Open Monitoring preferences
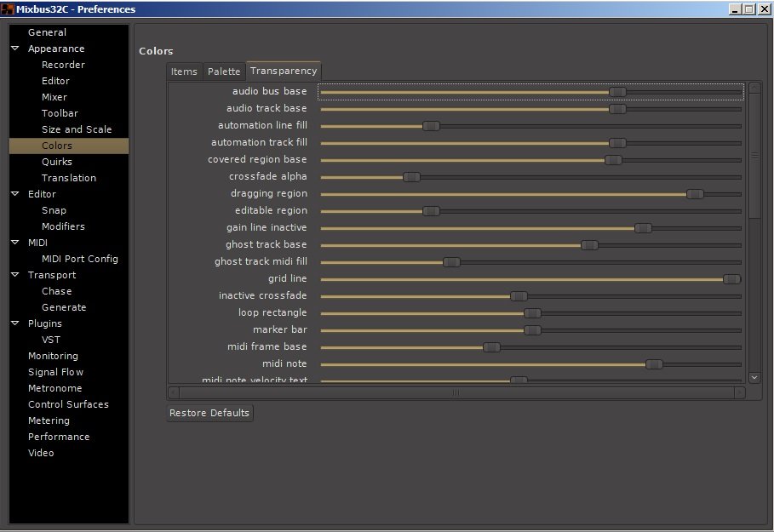774x532 pixels. point(53,356)
